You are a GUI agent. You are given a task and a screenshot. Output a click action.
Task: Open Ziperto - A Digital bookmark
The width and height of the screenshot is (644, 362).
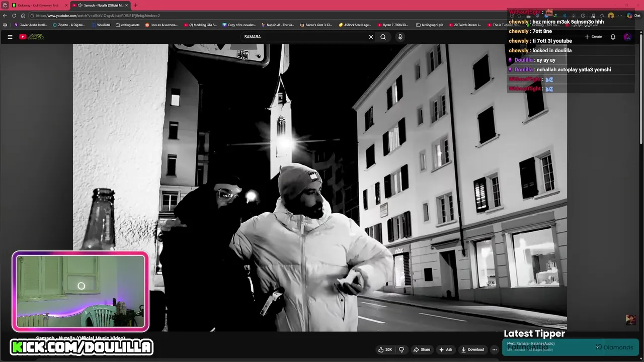(x=69, y=25)
